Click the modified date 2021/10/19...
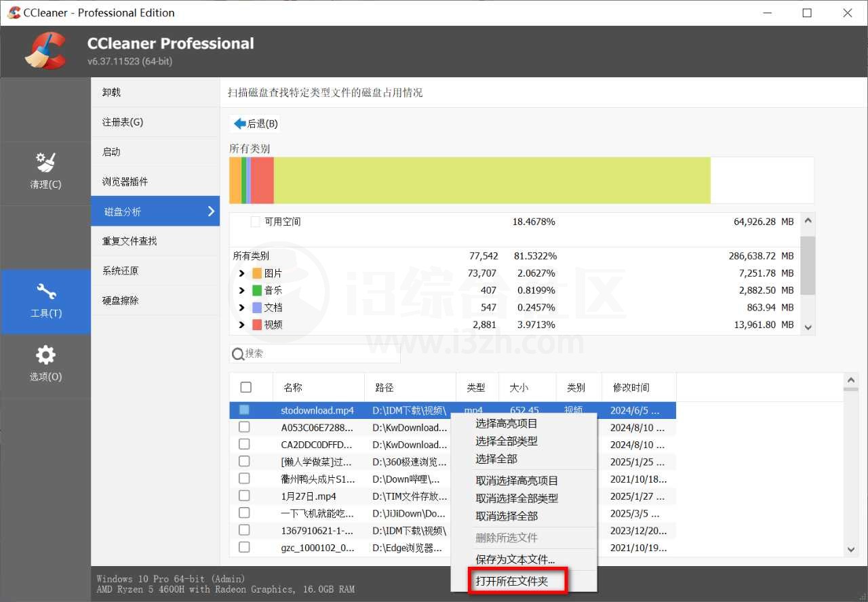Viewport: 868px width, 602px height. click(x=638, y=547)
